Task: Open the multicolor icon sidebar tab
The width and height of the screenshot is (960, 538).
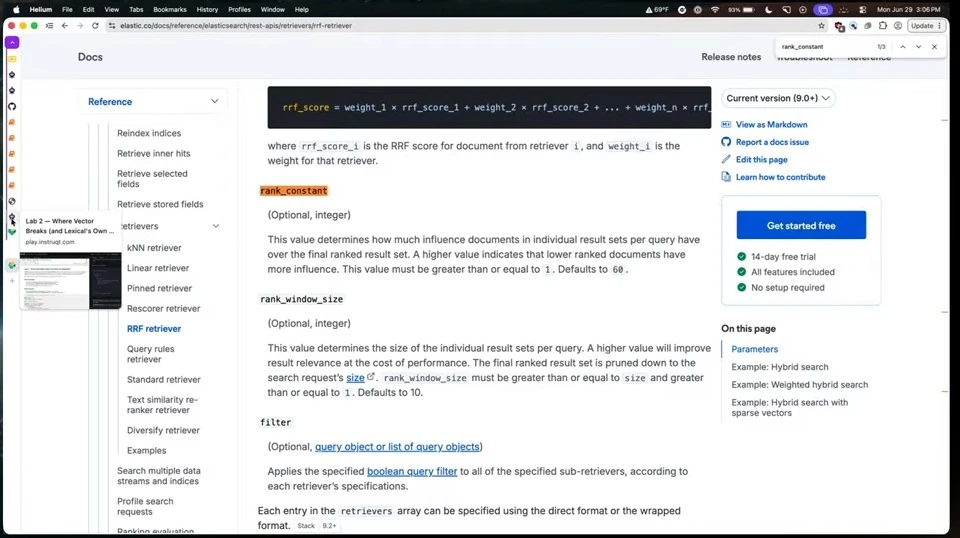Action: (12, 265)
